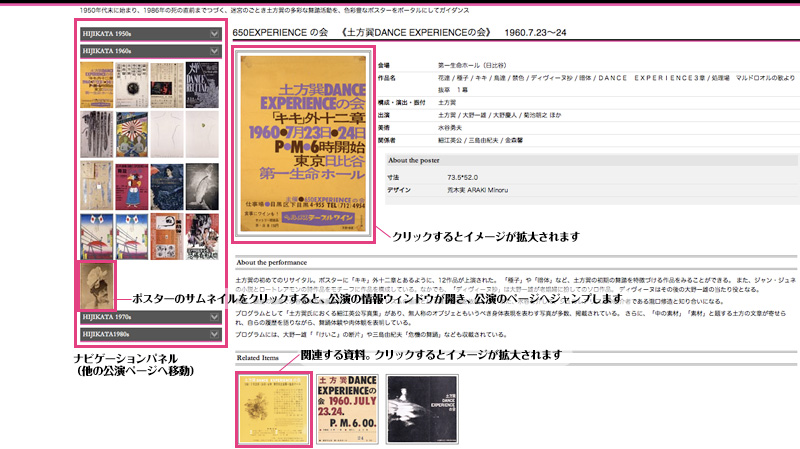
Task: Select the HIJIKATA 1970s panel header label
Action: tap(107, 317)
